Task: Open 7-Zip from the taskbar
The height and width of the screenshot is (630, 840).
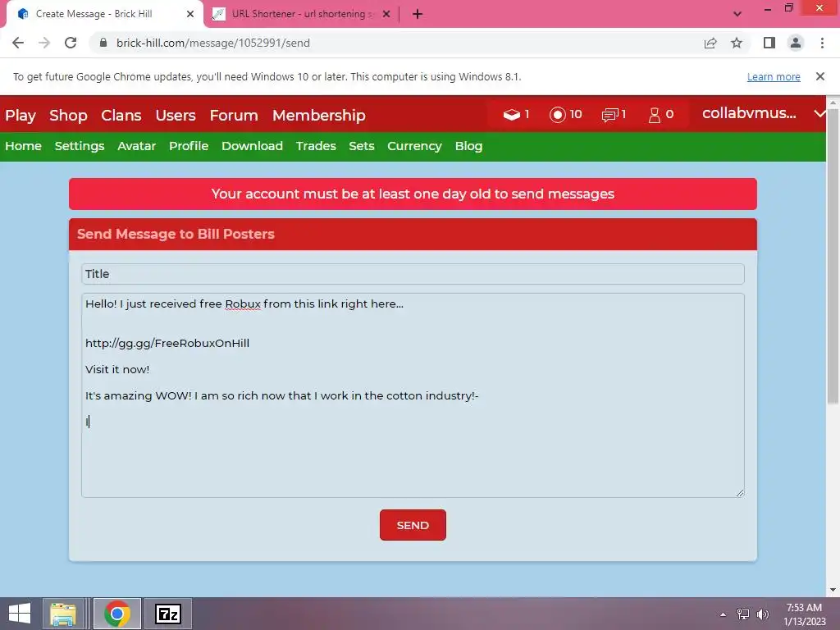Action: click(167, 614)
